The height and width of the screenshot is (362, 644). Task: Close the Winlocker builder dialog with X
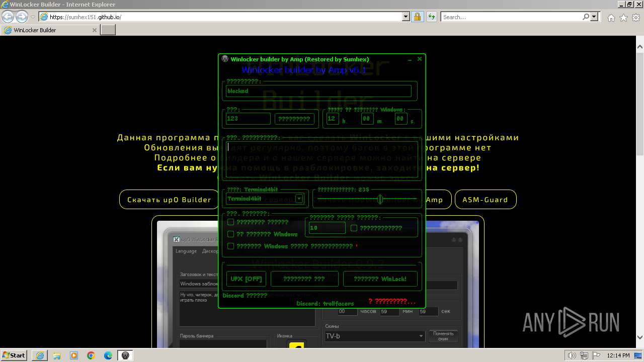click(x=420, y=59)
